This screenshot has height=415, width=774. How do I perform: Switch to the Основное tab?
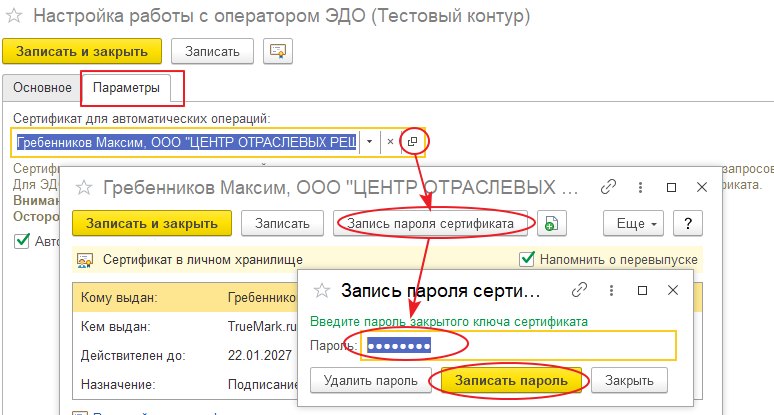point(42,88)
